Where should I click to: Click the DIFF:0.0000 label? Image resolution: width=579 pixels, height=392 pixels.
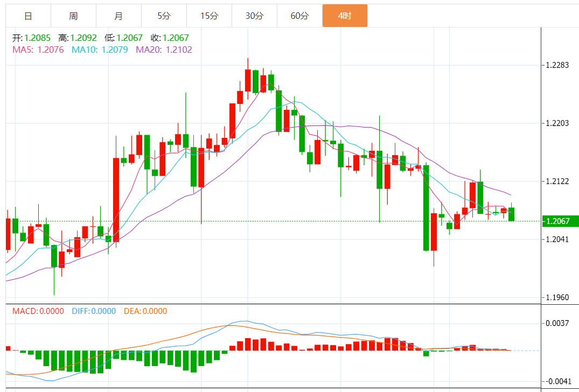pyautogui.click(x=94, y=311)
